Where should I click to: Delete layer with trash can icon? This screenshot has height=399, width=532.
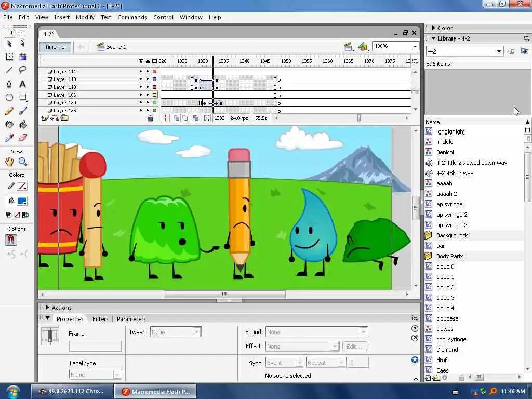tap(150, 118)
